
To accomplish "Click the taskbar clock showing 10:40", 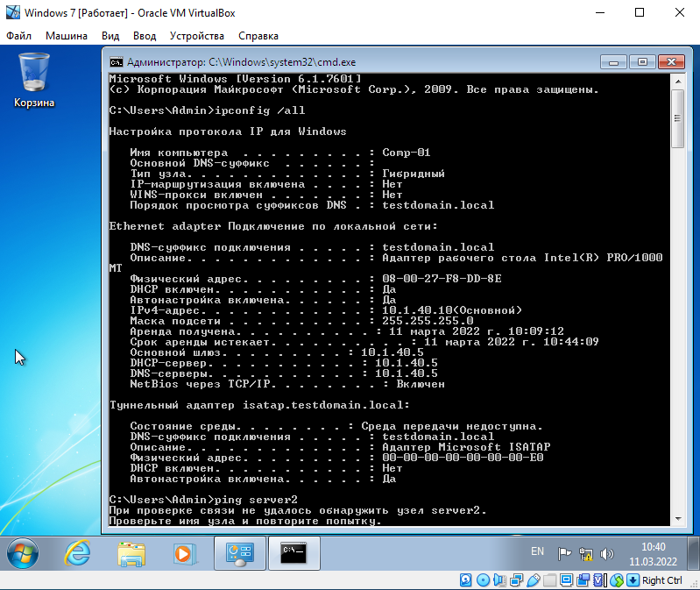I will coord(653,553).
